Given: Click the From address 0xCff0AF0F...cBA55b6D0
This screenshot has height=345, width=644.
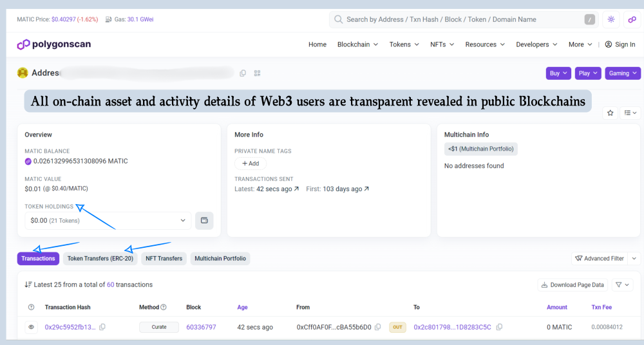Looking at the screenshot, I should pos(334,328).
